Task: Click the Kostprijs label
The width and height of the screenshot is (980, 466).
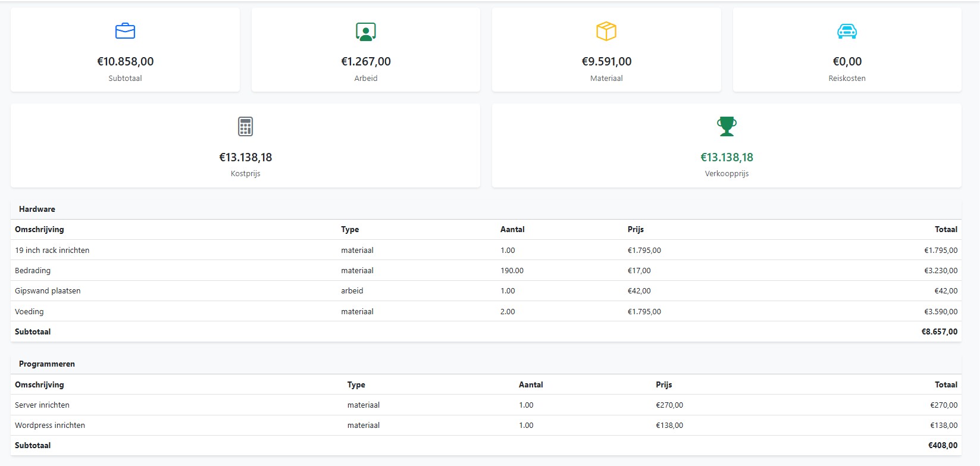Action: (246, 174)
